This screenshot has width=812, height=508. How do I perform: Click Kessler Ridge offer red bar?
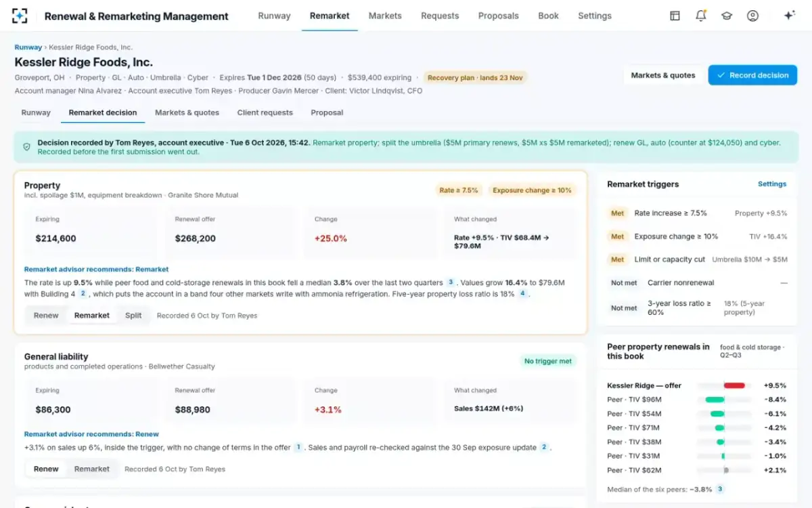pyautogui.click(x=734, y=385)
